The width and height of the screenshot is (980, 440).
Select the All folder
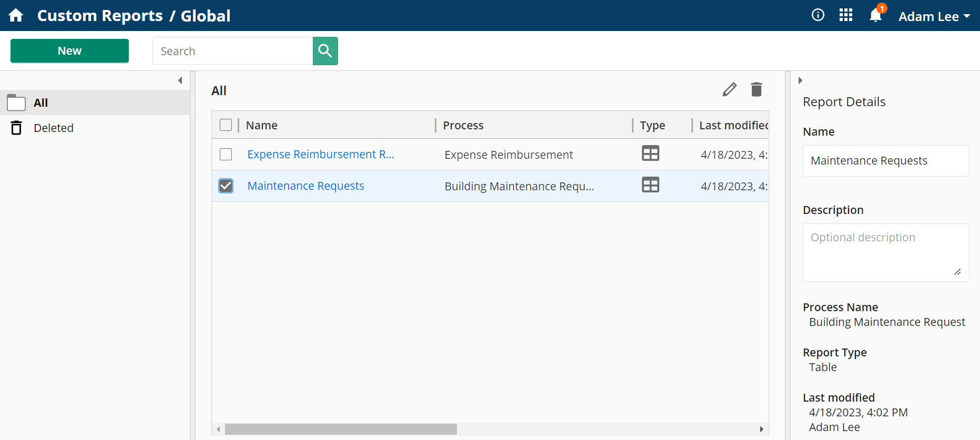click(41, 103)
